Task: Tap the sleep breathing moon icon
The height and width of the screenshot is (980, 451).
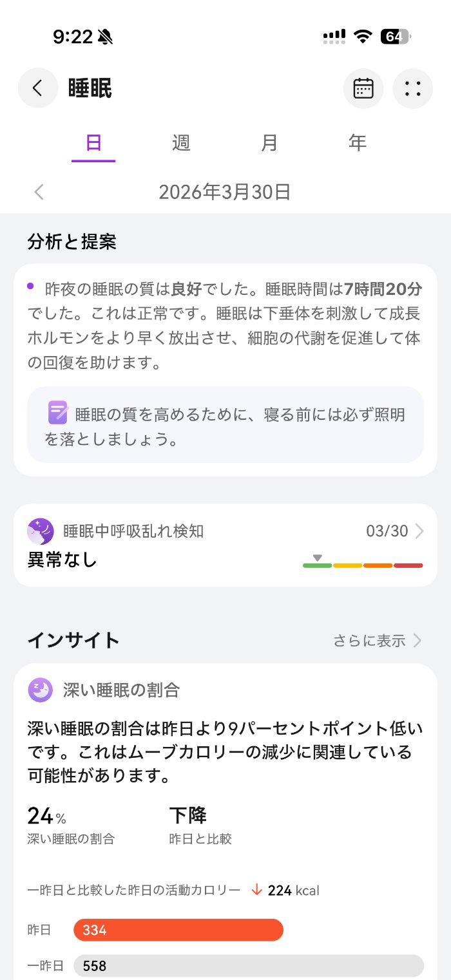Action: tap(41, 531)
